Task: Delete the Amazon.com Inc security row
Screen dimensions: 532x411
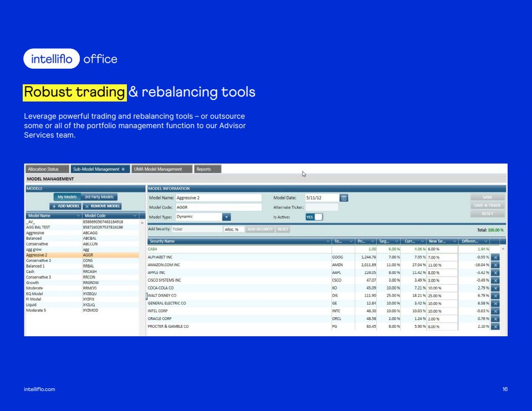Action: pyautogui.click(x=495, y=265)
